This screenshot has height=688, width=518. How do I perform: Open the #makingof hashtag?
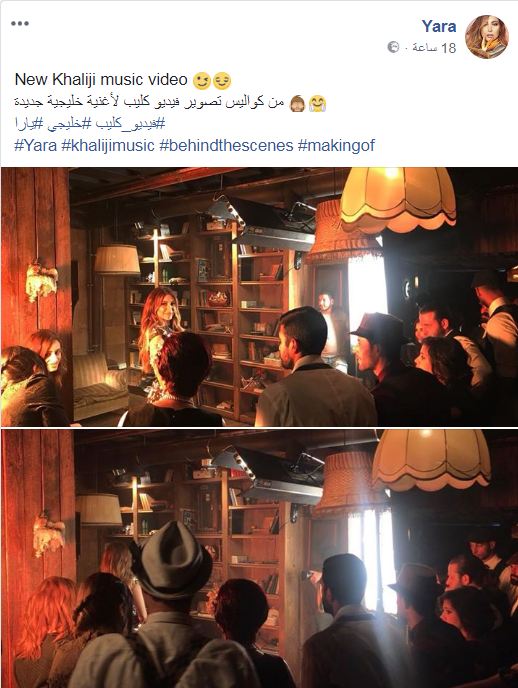click(336, 145)
